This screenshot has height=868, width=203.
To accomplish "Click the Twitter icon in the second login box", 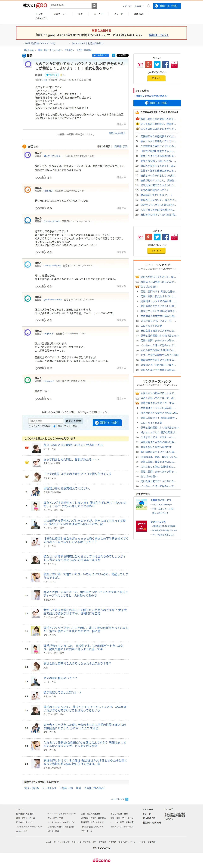I will click(x=157, y=237).
